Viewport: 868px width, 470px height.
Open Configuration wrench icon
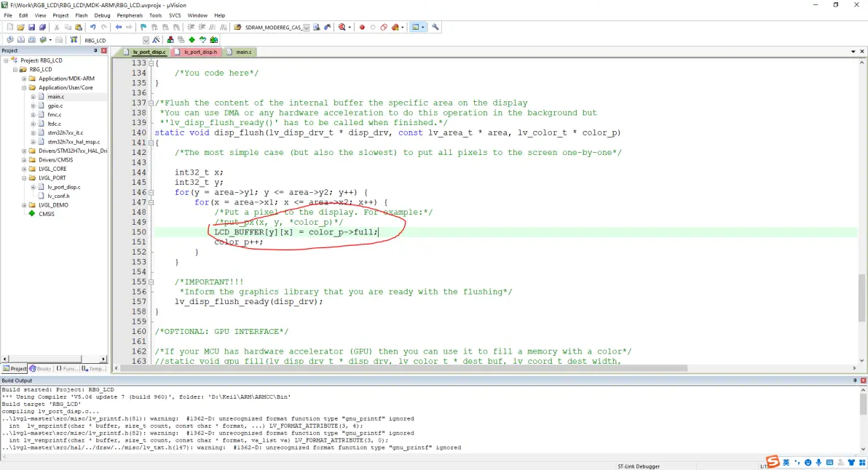[435, 27]
